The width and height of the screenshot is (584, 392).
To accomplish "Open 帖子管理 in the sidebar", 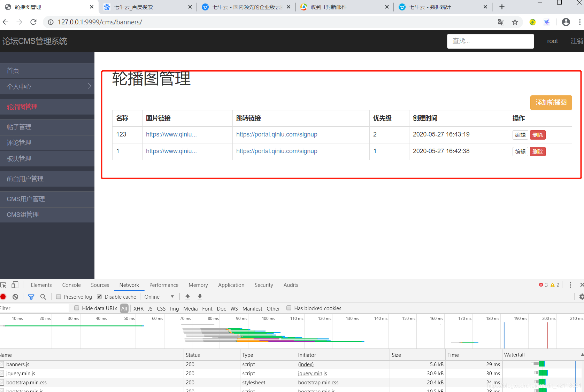I will pos(47,127).
